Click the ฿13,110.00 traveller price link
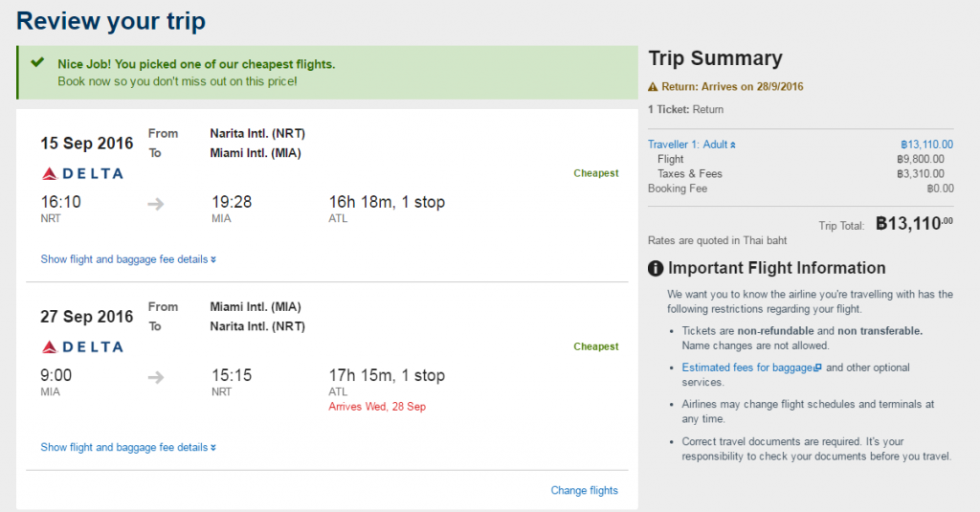Image resolution: width=980 pixels, height=512 pixels. coord(926,145)
